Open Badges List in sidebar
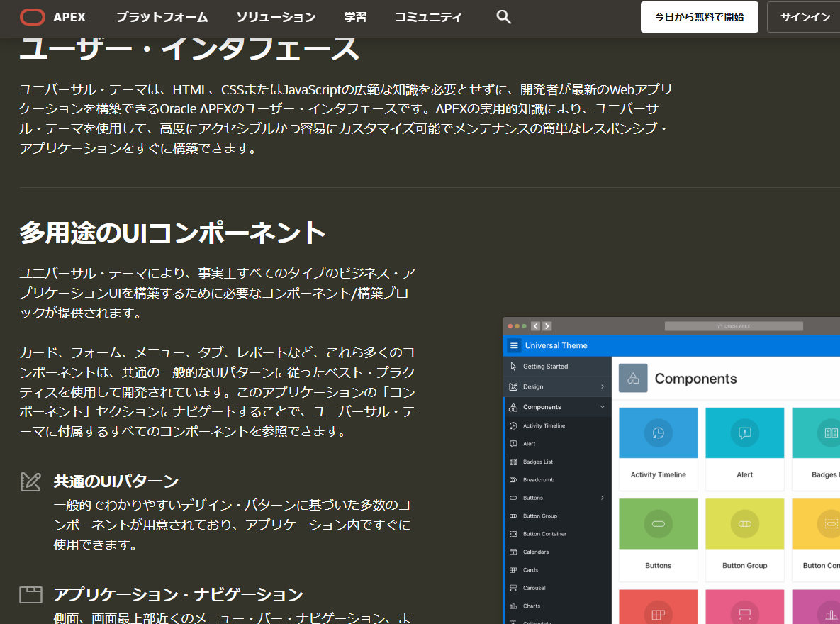The image size is (840, 624). 557,462
